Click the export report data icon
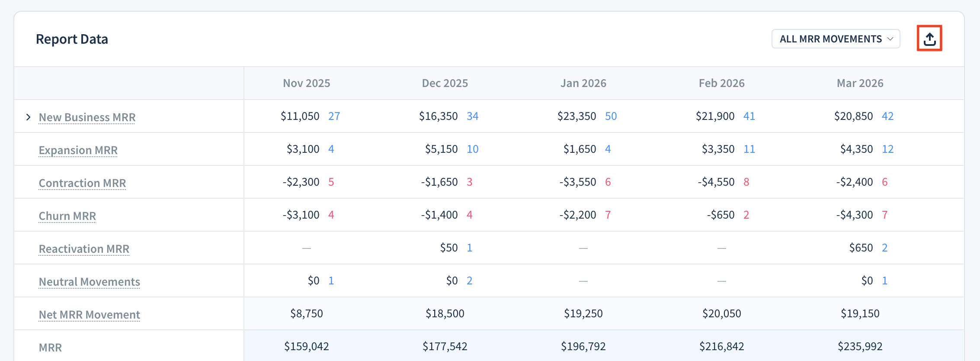980x361 pixels. [x=929, y=39]
